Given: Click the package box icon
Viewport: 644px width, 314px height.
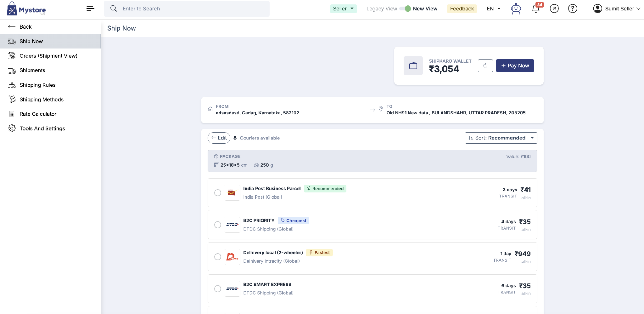Looking at the screenshot, I should coord(216,156).
